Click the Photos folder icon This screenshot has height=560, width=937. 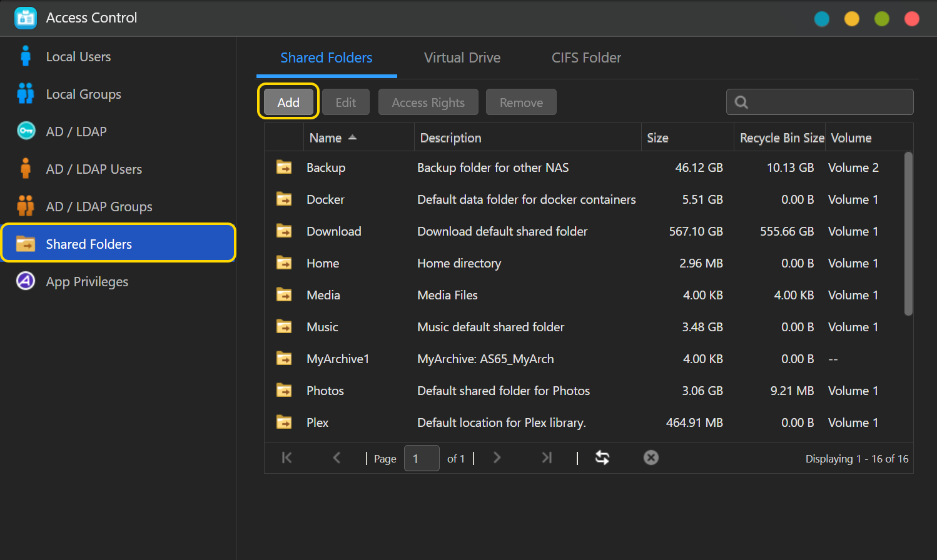coord(284,391)
